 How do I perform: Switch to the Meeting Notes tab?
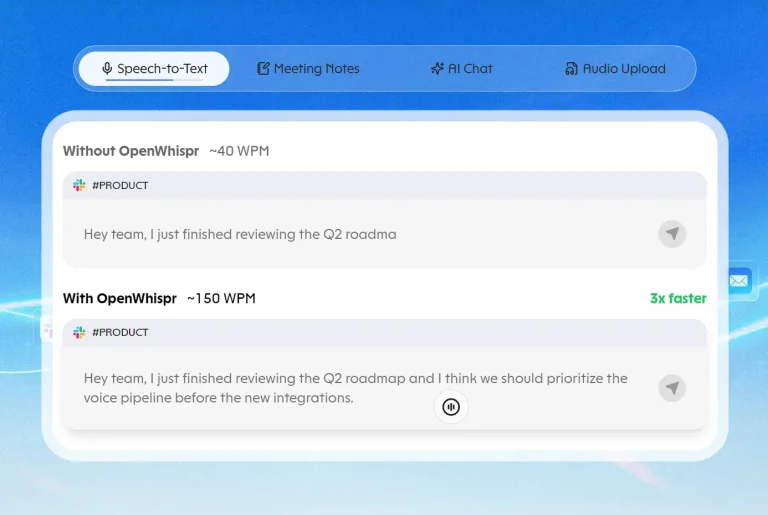[308, 69]
